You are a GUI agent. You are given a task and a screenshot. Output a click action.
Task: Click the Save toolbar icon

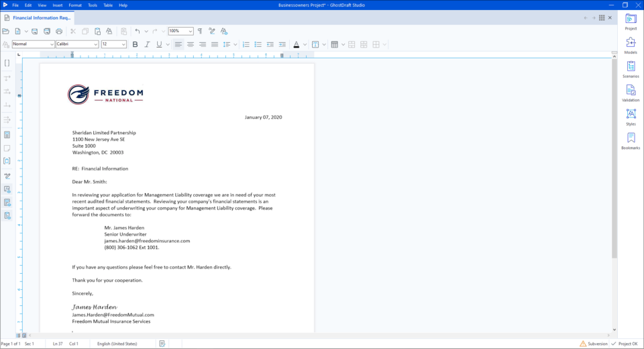34,32
